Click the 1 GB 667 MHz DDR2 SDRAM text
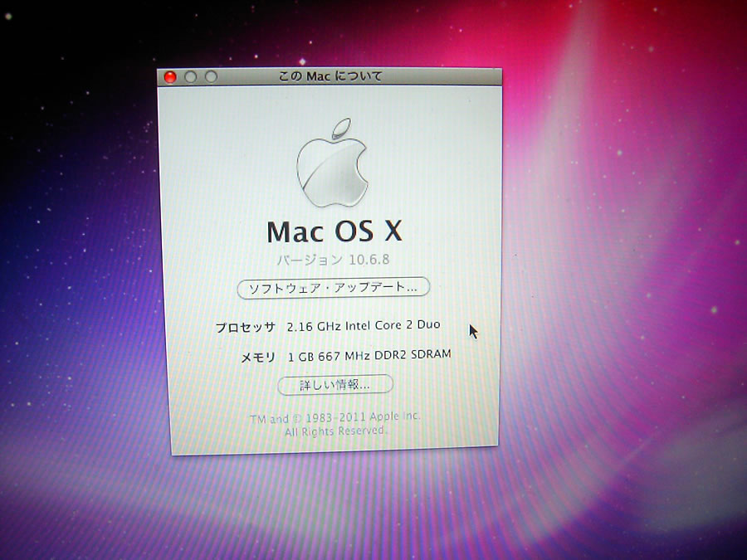Screen dimensions: 747x560 pyautogui.click(x=369, y=355)
